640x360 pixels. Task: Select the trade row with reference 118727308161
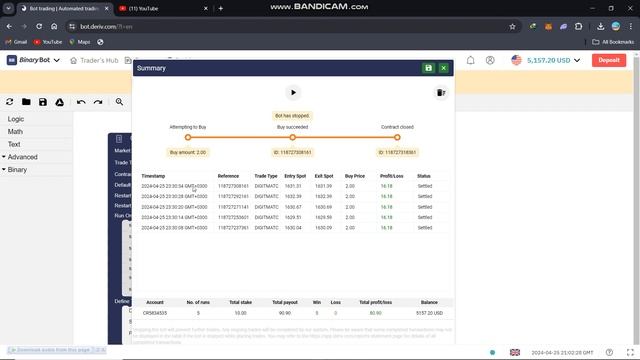pyautogui.click(x=293, y=186)
